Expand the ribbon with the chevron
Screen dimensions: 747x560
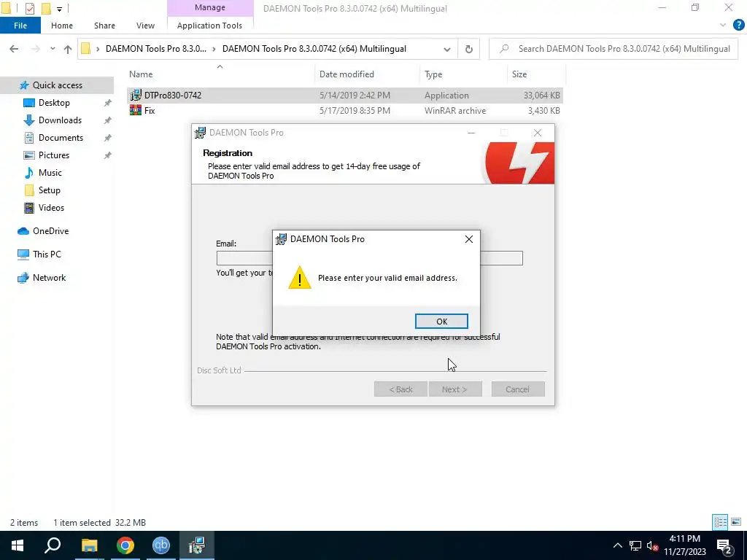pos(723,26)
